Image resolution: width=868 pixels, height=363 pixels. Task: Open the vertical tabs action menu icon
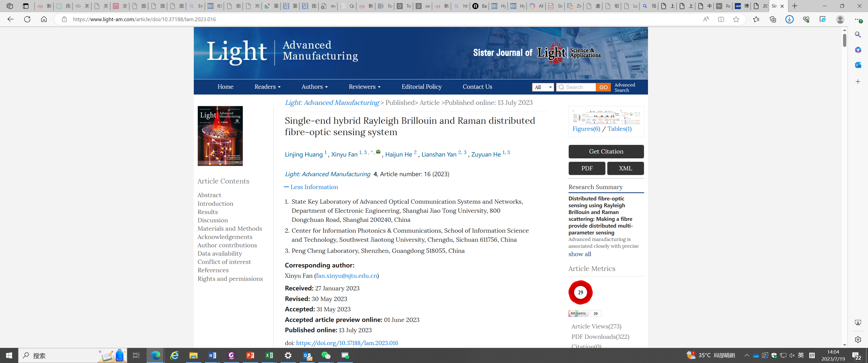click(x=25, y=6)
